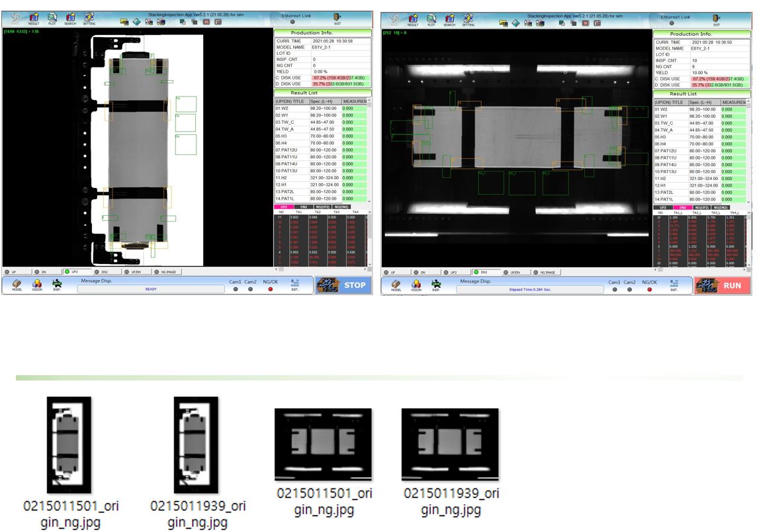Select the active DN2 view toggle in right window
Image resolution: width=759 pixels, height=532 pixels.
point(486,273)
